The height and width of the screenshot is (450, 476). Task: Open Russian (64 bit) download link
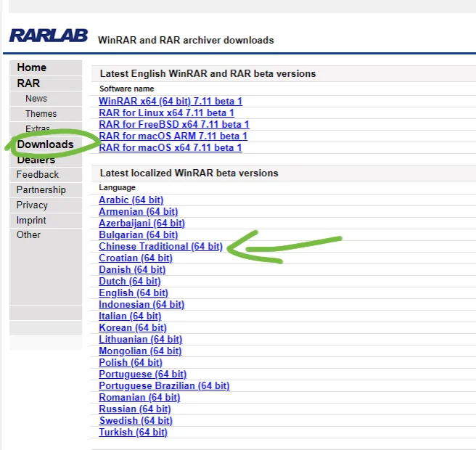coord(135,409)
